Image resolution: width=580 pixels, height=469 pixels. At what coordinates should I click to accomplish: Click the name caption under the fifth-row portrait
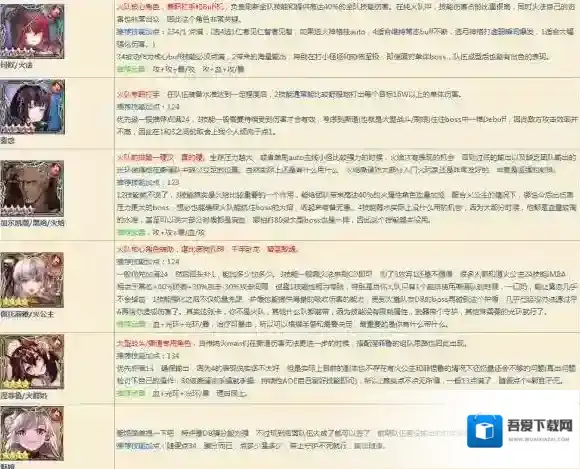point(24,396)
